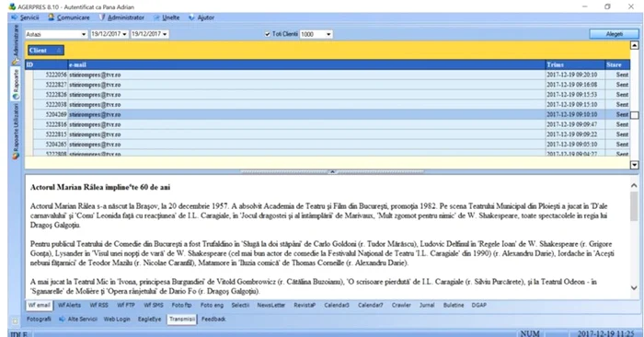Screen dimensions: 644x337
Task: Click the Rapoarte sidebar globe icon
Action: pos(16,96)
